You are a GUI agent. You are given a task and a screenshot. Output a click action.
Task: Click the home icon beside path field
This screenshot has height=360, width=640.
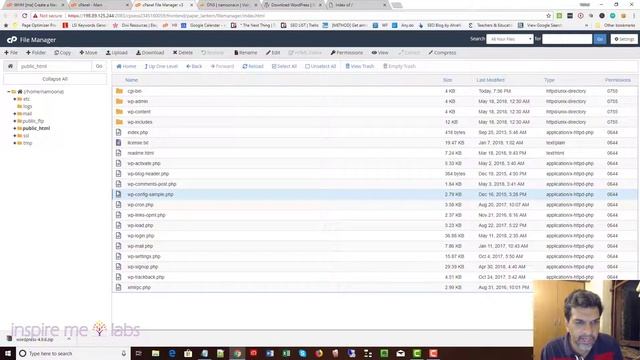coord(10,66)
